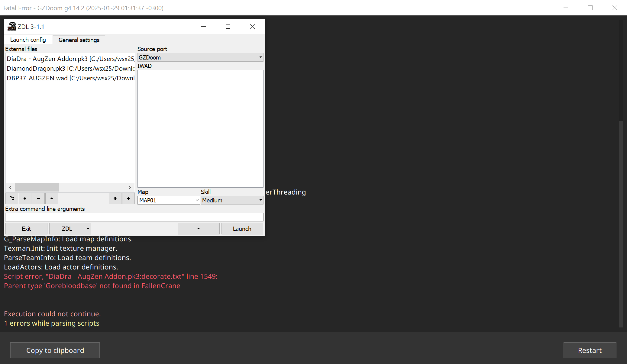Image resolution: width=627 pixels, height=364 pixels.
Task: Click the triangle toggle button beside minus
Action: click(52, 198)
